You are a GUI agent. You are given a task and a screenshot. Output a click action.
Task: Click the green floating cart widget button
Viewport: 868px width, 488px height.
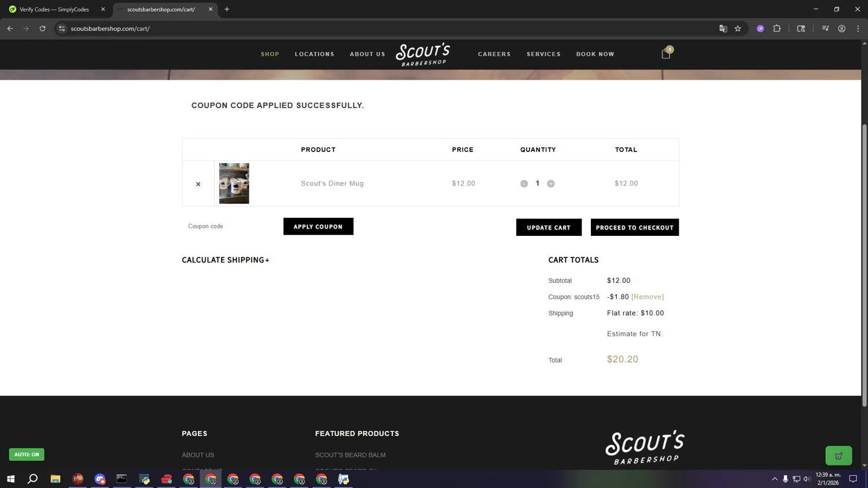click(838, 456)
